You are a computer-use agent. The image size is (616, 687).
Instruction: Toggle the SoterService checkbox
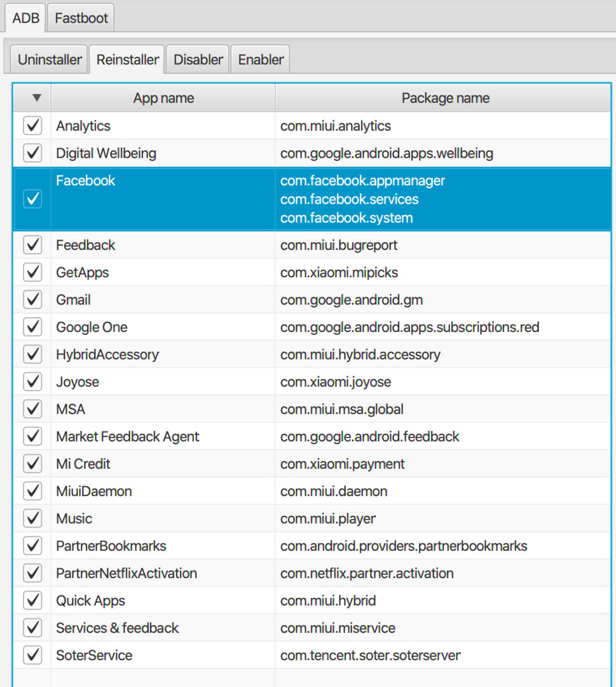[x=32, y=655]
